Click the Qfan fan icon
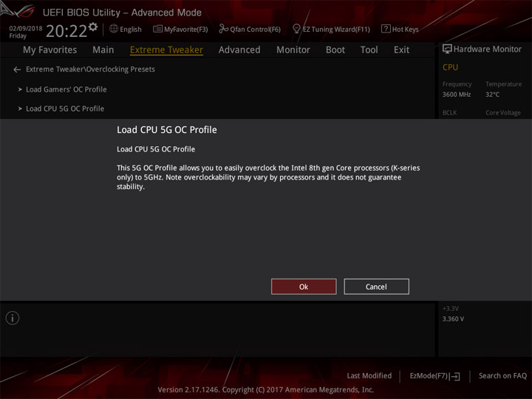 [224, 29]
